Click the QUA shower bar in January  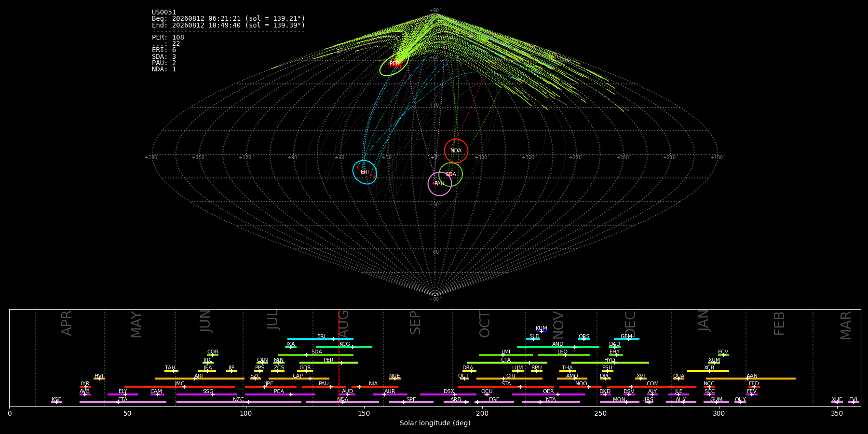[678, 379]
